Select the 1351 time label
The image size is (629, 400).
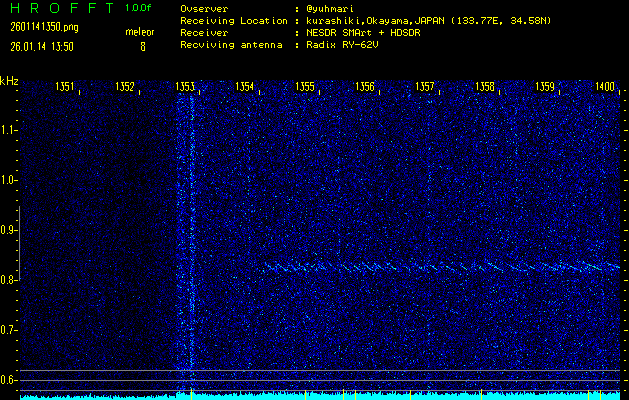(x=65, y=87)
